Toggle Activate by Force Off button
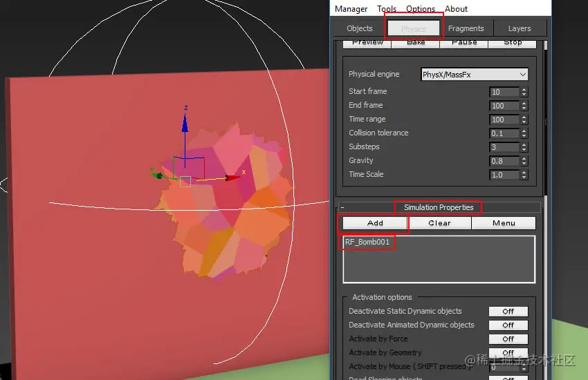588x380 pixels. click(x=508, y=339)
